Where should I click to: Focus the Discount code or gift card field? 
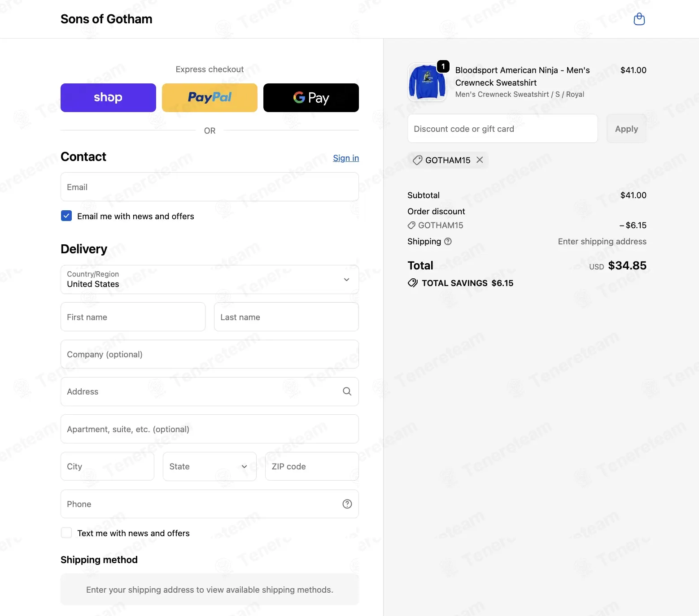click(502, 129)
